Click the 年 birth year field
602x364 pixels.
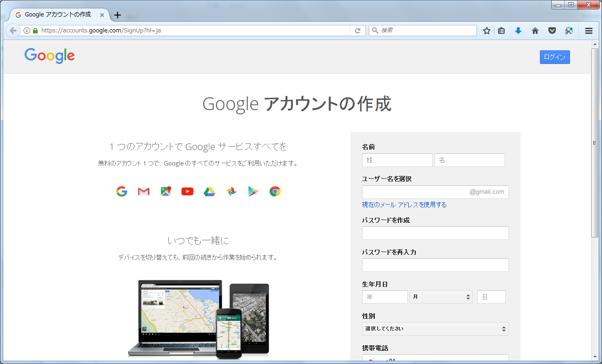click(x=385, y=297)
